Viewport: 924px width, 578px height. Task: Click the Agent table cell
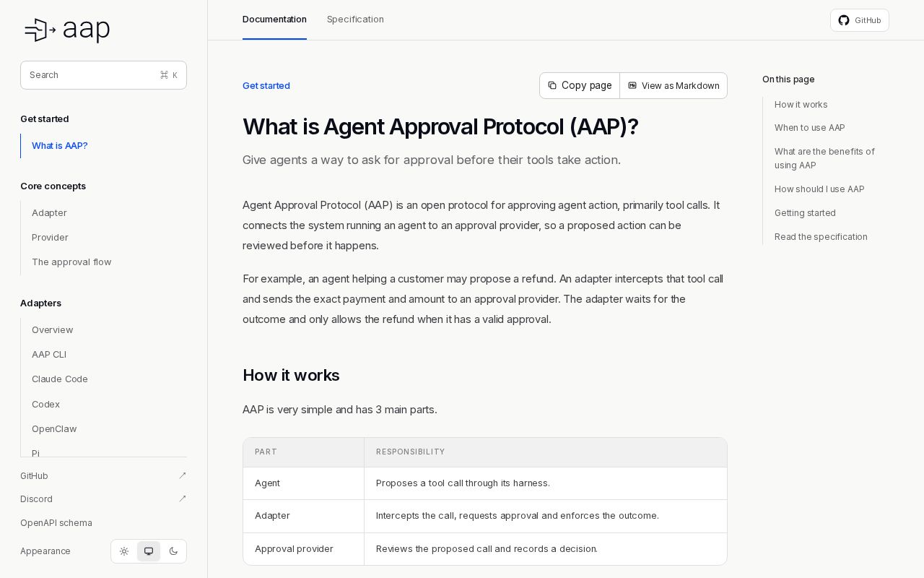pyautogui.click(x=304, y=483)
